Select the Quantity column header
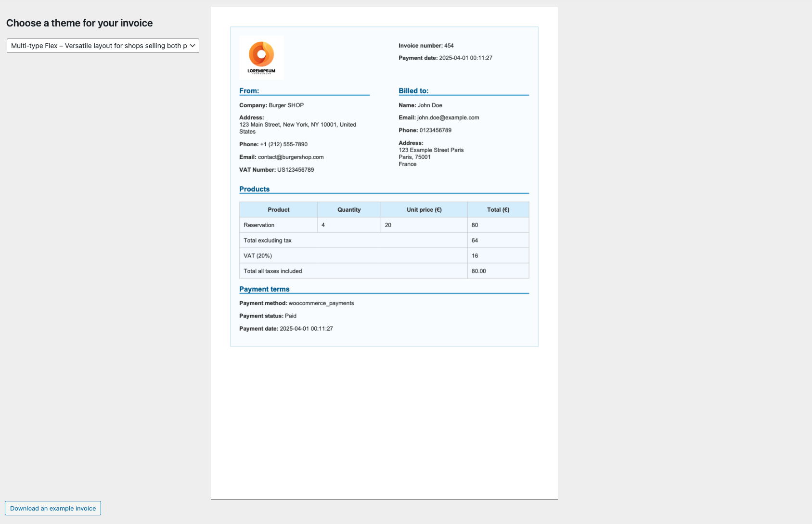 pyautogui.click(x=348, y=209)
